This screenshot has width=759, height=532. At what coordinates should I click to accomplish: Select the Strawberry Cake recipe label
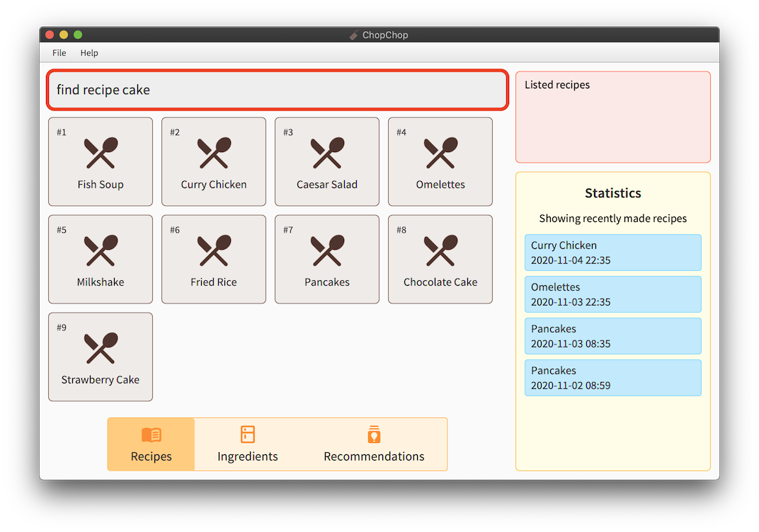[101, 380]
